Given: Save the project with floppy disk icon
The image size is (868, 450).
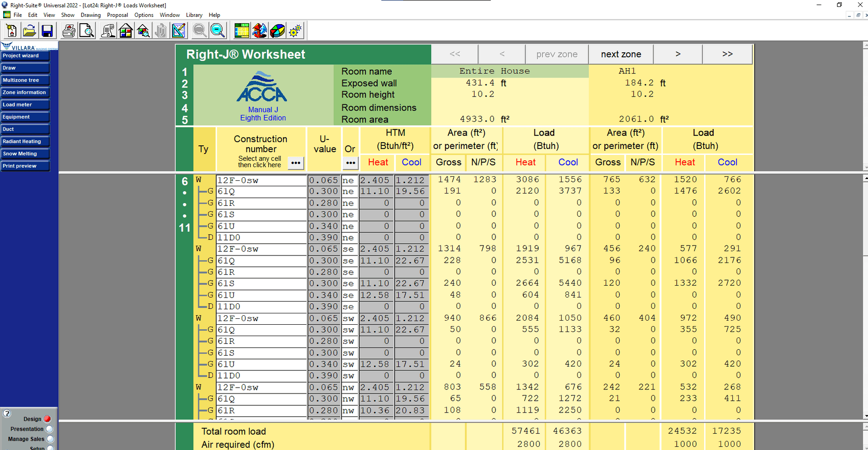Looking at the screenshot, I should pyautogui.click(x=47, y=31).
